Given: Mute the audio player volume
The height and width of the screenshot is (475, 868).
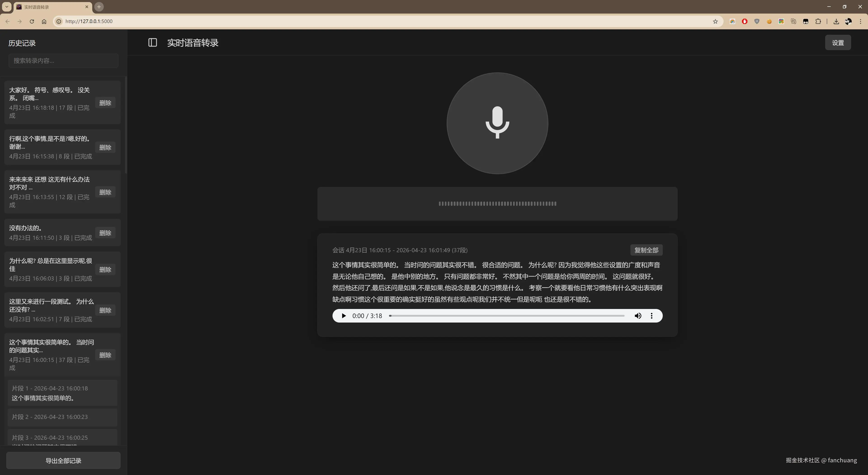Looking at the screenshot, I should tap(637, 316).
